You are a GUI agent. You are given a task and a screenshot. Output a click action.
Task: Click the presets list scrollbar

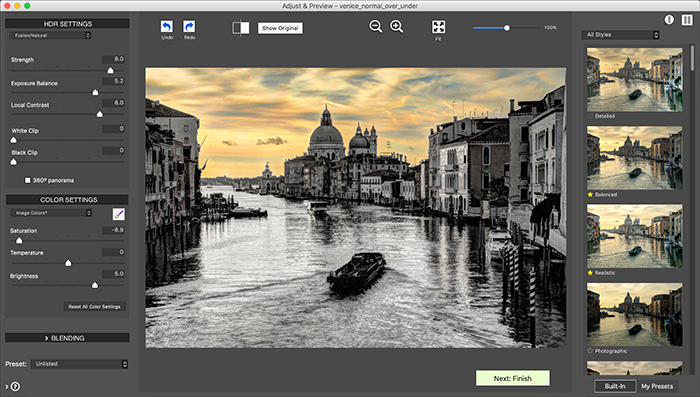point(692,58)
